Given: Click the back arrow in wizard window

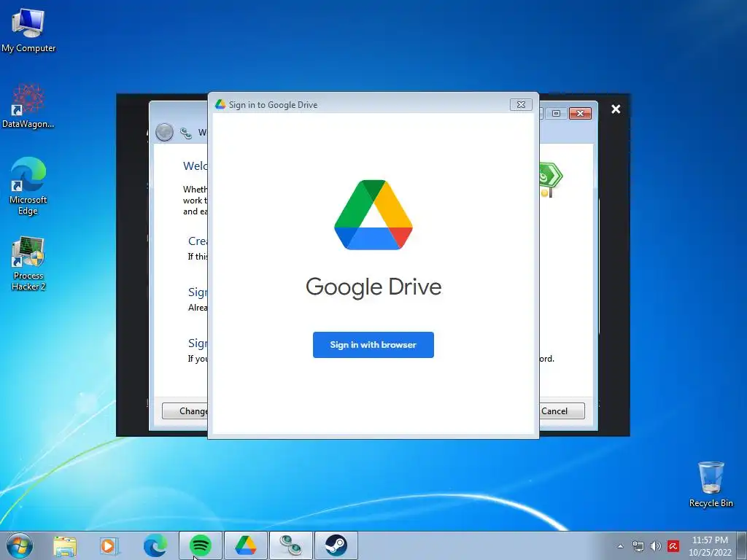Looking at the screenshot, I should pyautogui.click(x=164, y=132).
